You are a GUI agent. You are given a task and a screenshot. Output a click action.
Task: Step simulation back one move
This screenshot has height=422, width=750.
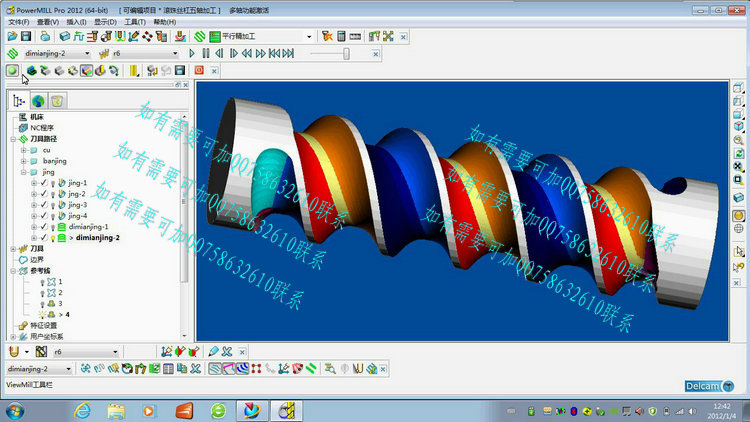tap(219, 54)
